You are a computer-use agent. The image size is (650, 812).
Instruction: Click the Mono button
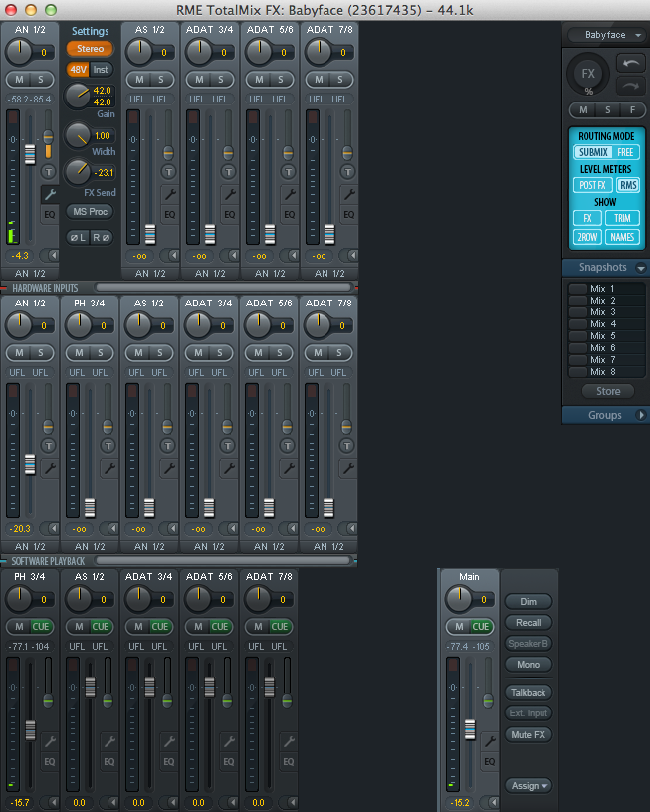click(x=529, y=665)
